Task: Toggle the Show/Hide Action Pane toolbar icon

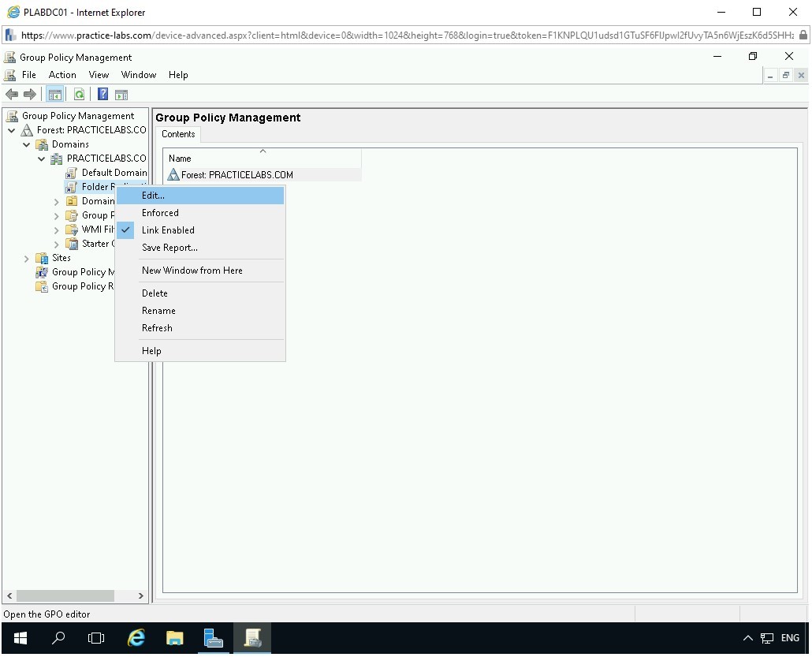Action: [x=121, y=95]
